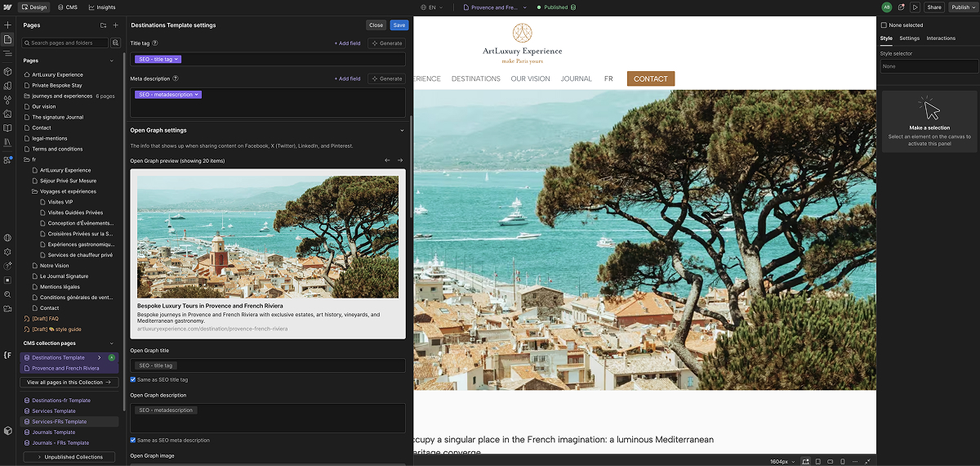This screenshot has width=980, height=466.
Task: Click the Open Graph preview image
Action: click(268, 236)
